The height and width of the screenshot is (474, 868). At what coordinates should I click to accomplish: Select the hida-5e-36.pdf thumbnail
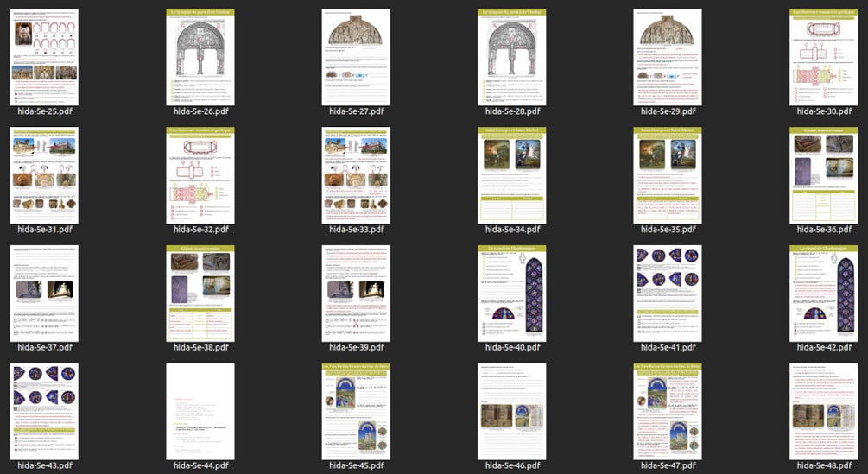coord(824,175)
